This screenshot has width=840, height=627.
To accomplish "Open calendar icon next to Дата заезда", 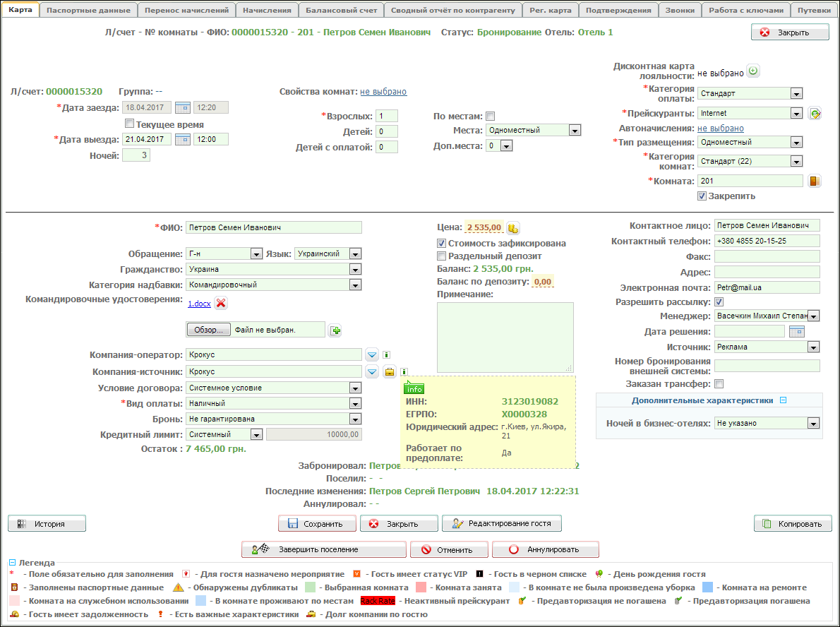I will pyautogui.click(x=183, y=107).
